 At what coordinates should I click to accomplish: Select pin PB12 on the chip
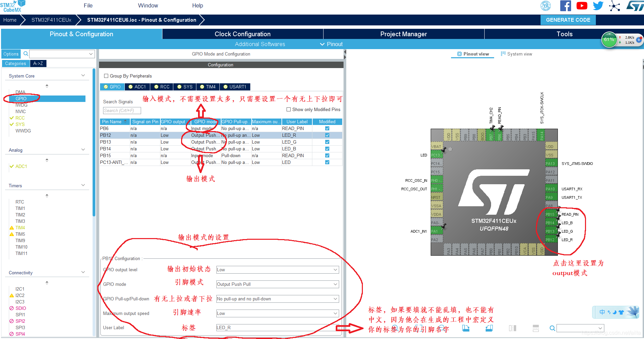point(551,240)
